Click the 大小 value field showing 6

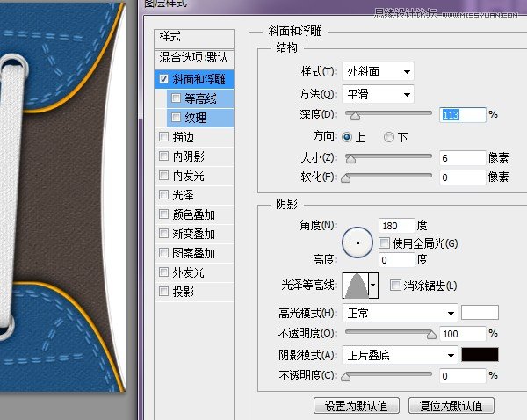pyautogui.click(x=463, y=157)
